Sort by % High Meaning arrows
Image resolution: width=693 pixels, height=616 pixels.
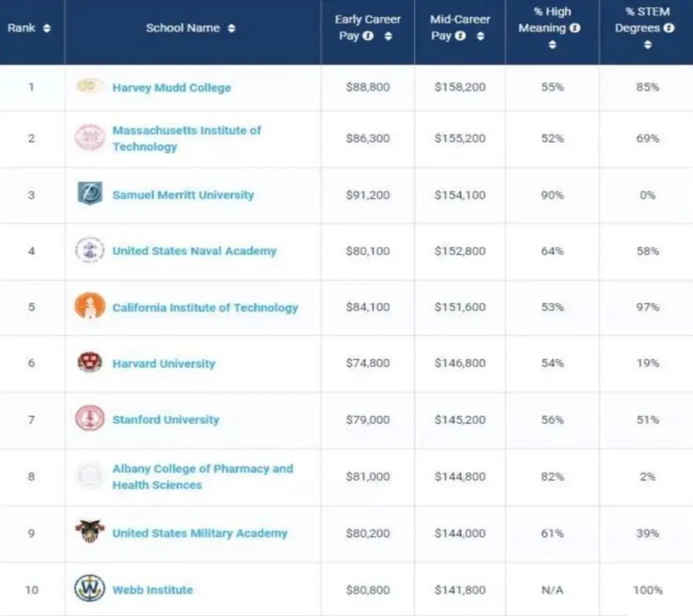(x=552, y=45)
